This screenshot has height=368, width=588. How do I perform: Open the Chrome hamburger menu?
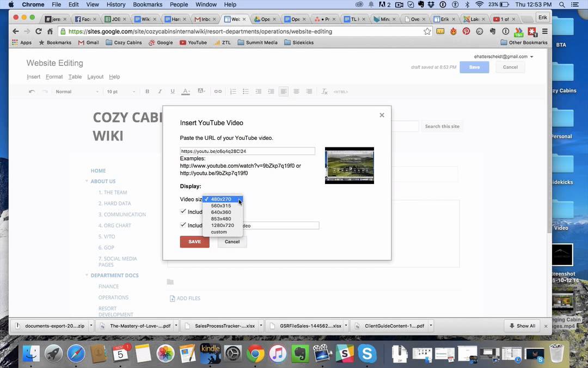coord(545,32)
